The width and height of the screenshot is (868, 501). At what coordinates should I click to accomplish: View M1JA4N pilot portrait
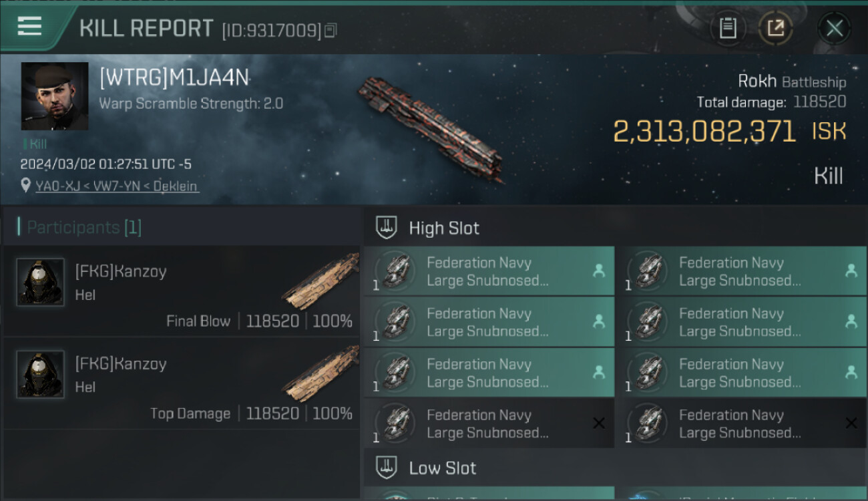55,96
